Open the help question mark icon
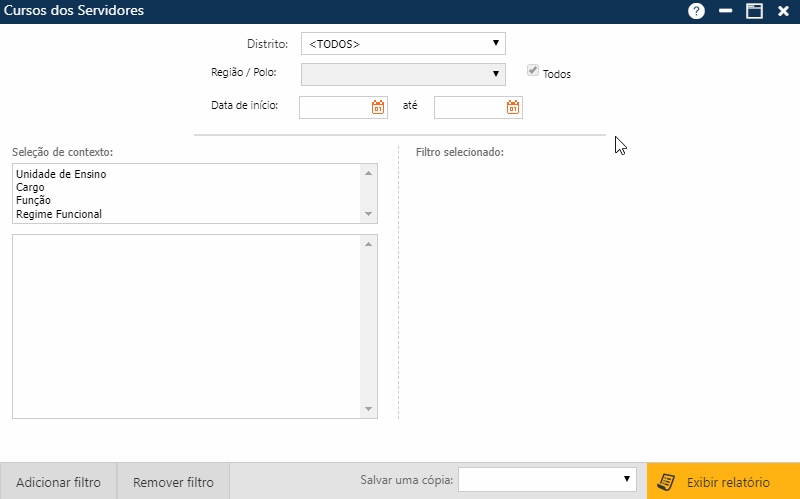The height and width of the screenshot is (499, 800). click(x=696, y=11)
